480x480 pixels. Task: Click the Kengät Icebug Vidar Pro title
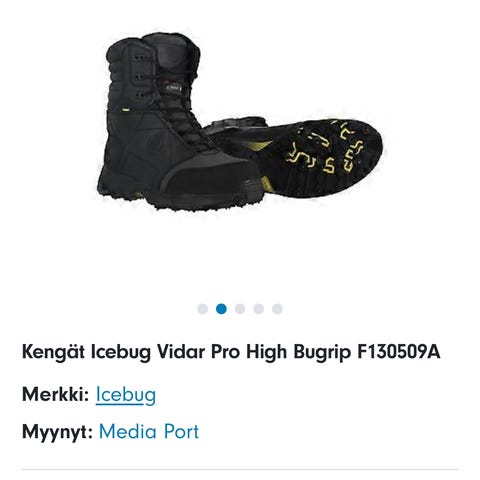[x=231, y=352]
